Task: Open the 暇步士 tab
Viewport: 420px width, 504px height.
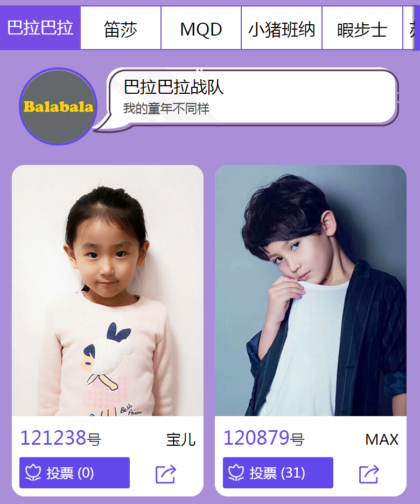Action: click(362, 28)
